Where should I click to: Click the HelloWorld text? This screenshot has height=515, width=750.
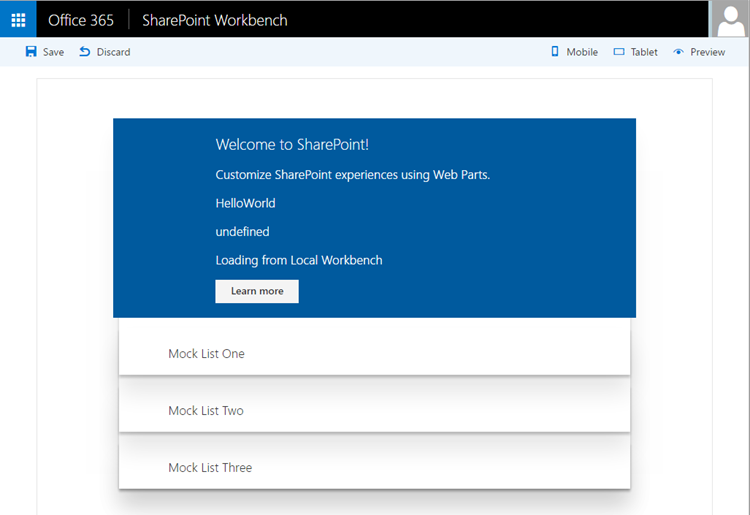[245, 203]
